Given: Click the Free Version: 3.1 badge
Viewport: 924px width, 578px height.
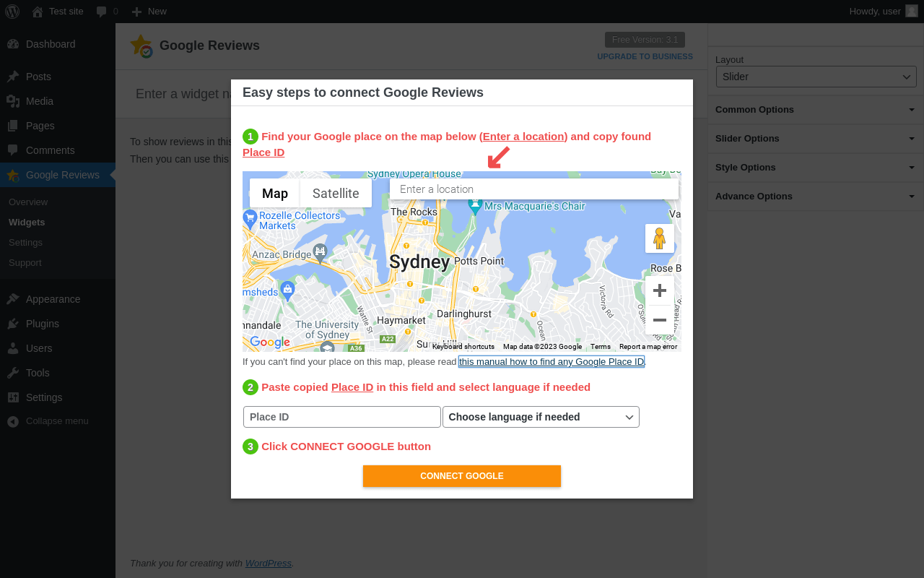Looking at the screenshot, I should tap(645, 40).
